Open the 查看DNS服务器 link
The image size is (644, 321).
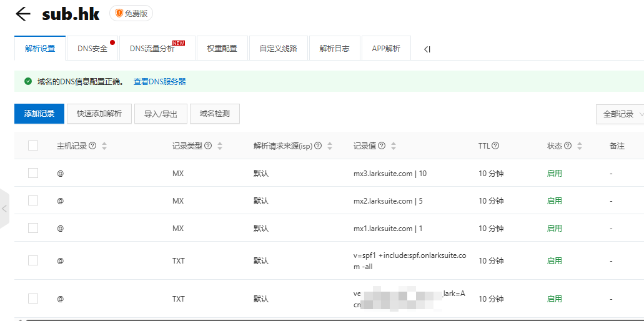(160, 82)
